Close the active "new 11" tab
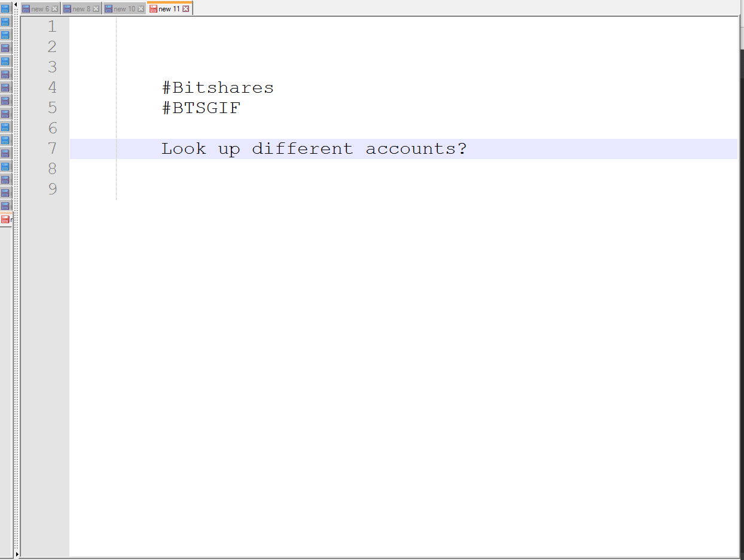Screen dimensions: 744x560 186,9
